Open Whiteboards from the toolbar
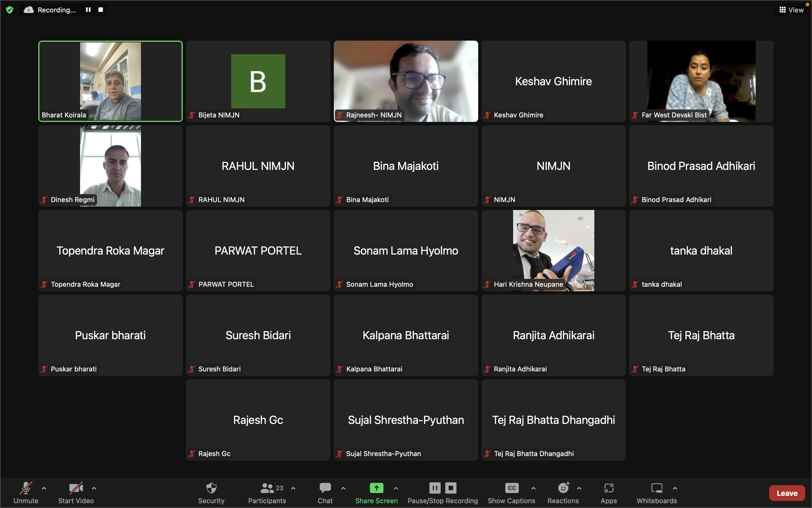812x508 pixels. [657, 492]
